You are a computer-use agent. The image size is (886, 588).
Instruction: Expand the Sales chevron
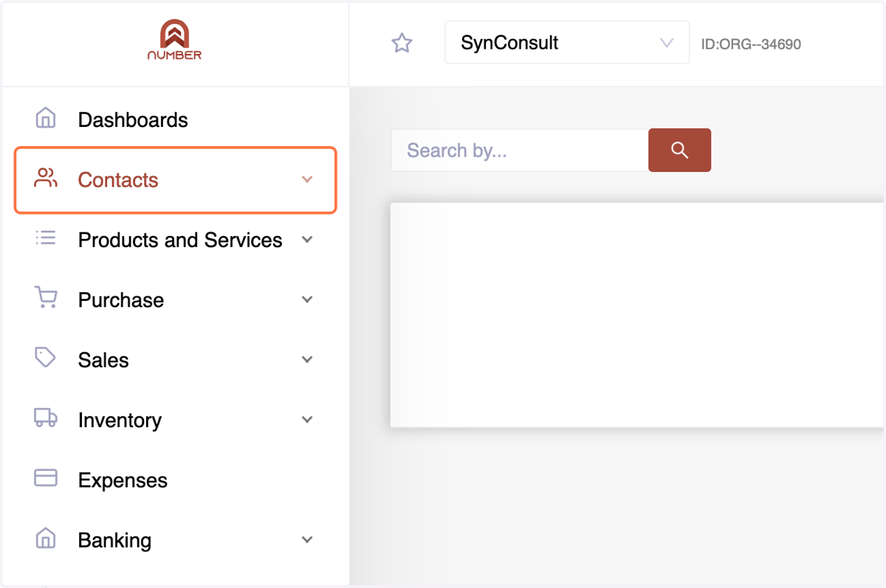click(308, 359)
